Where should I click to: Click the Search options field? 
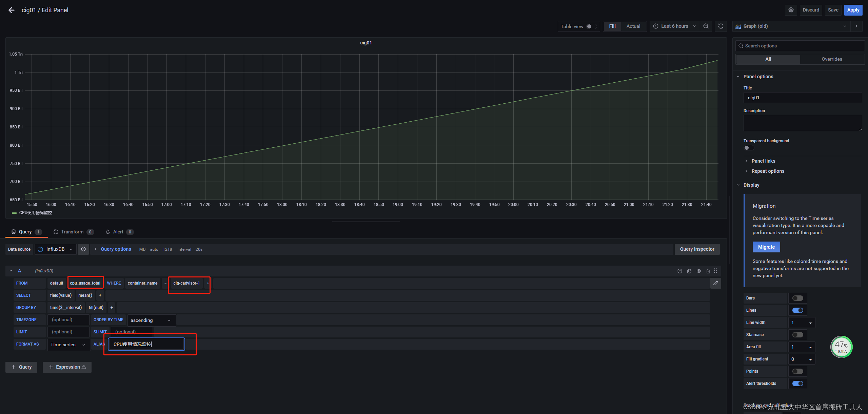point(800,46)
